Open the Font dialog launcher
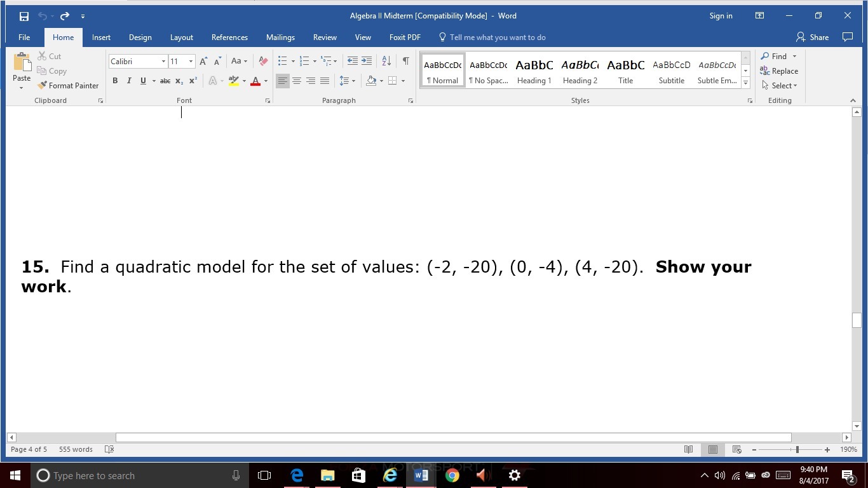Image resolution: width=868 pixels, height=488 pixels. pyautogui.click(x=268, y=101)
